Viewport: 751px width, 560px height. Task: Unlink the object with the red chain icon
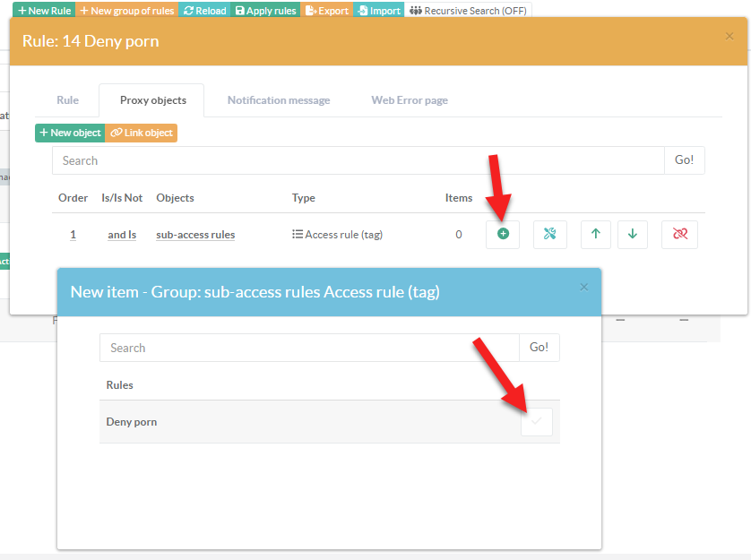click(679, 234)
